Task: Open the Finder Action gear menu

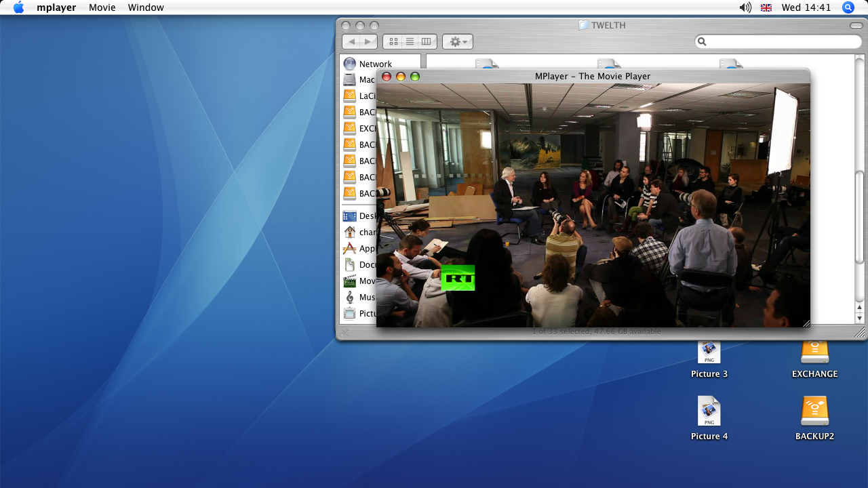Action: [x=458, y=41]
